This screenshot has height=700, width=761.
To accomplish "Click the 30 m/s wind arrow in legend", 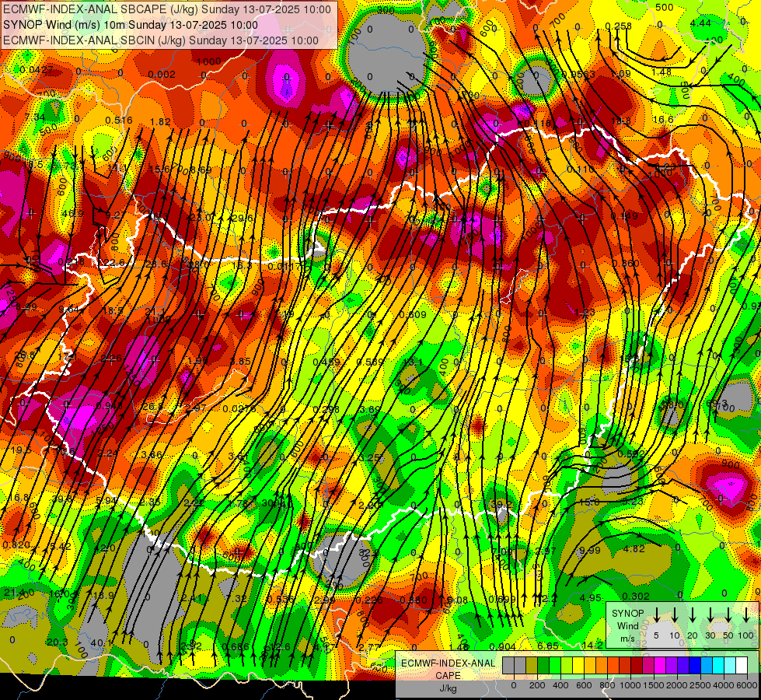I will coord(710,614).
